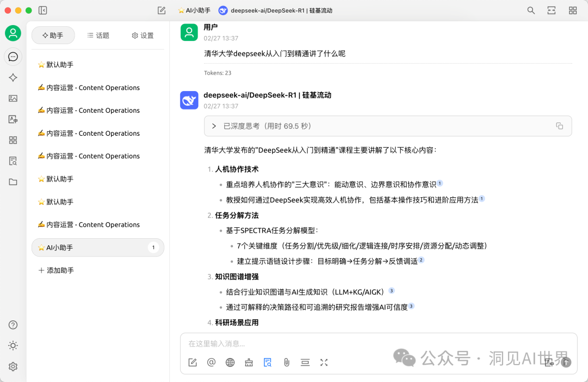
Task: Toggle narrow mode icon in title bar
Action: (x=552, y=10)
